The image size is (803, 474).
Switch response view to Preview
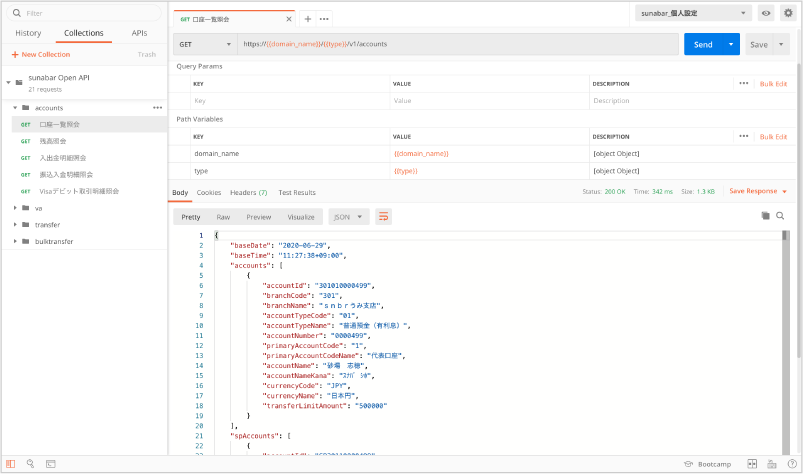pos(259,217)
